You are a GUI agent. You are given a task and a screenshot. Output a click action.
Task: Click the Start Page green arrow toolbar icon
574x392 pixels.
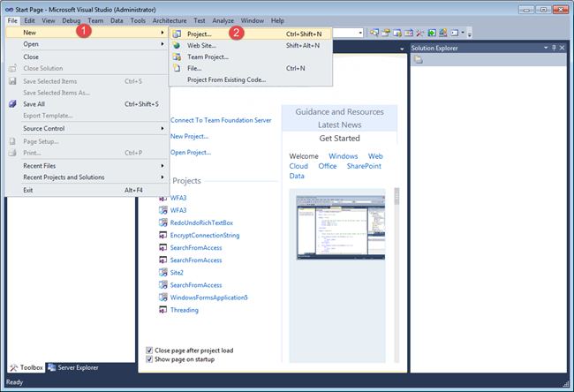(x=432, y=33)
